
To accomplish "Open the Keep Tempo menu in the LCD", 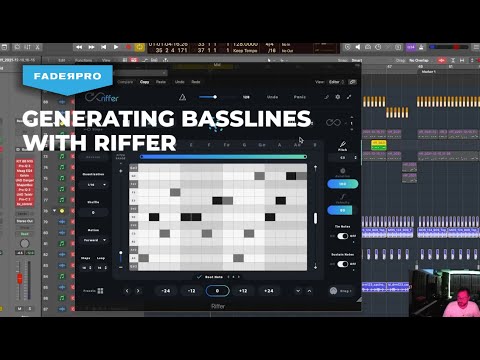I will click(x=245, y=51).
